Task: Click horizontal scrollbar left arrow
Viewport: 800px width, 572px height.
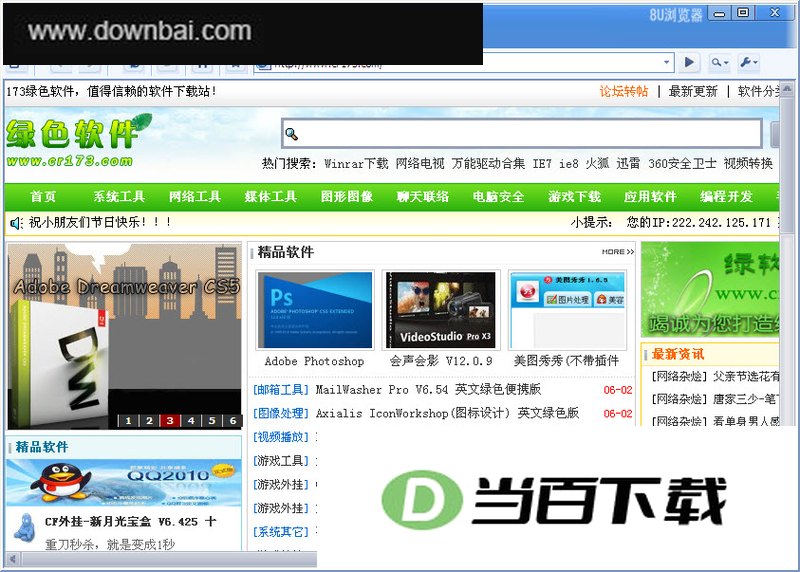Action: point(12,559)
